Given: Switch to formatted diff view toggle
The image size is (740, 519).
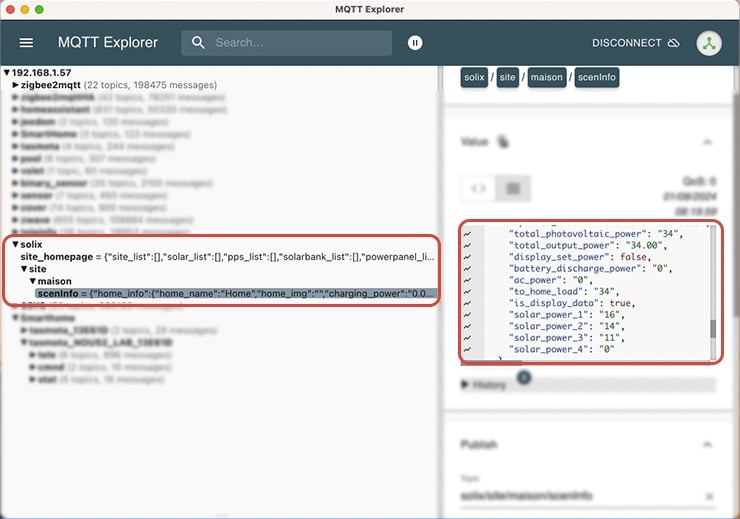Looking at the screenshot, I should [x=513, y=189].
